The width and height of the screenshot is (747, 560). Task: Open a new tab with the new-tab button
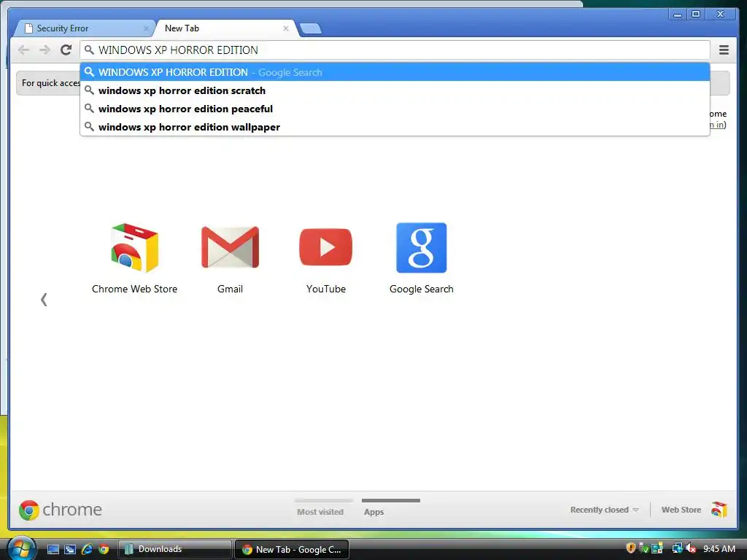[x=311, y=28]
